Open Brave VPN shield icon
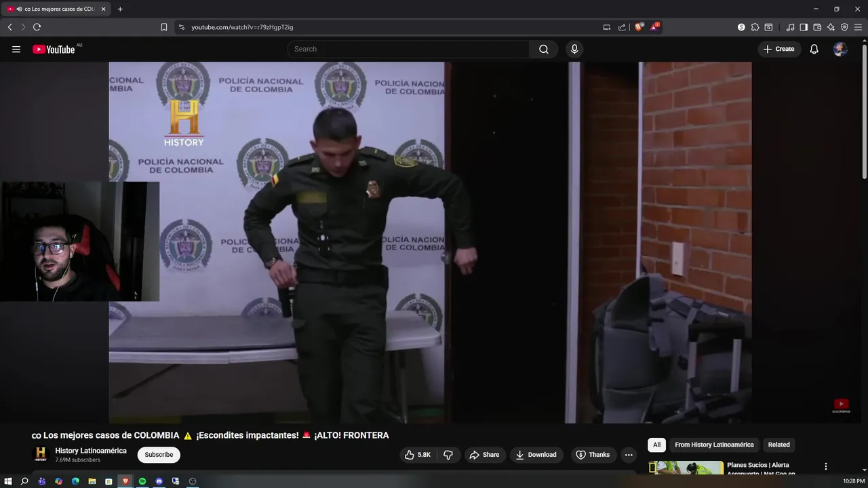This screenshot has height=488, width=868. 844,27
